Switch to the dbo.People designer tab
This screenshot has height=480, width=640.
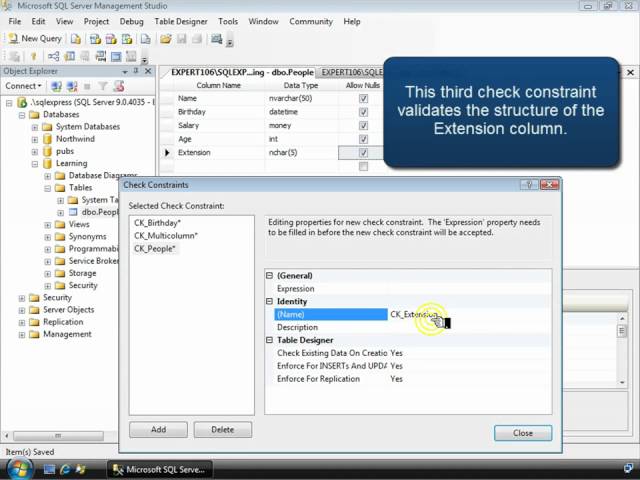click(242, 72)
